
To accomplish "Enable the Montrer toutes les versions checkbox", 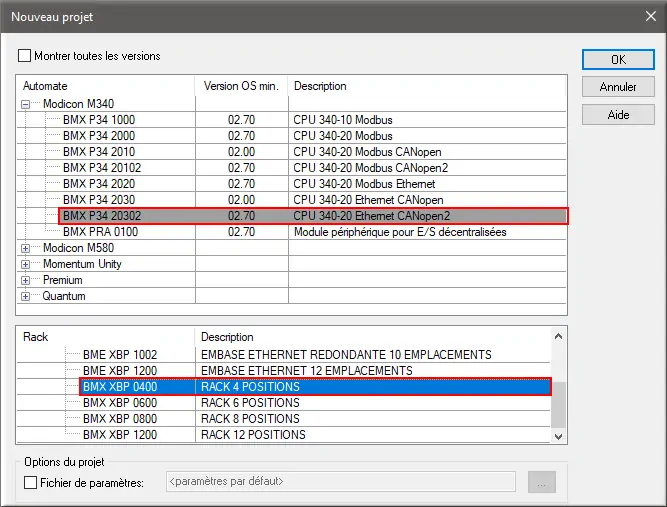I will pyautogui.click(x=25, y=56).
